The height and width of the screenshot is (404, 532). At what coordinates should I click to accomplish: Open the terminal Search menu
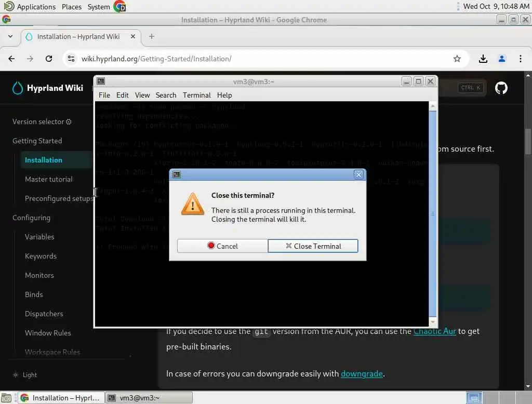coord(166,96)
